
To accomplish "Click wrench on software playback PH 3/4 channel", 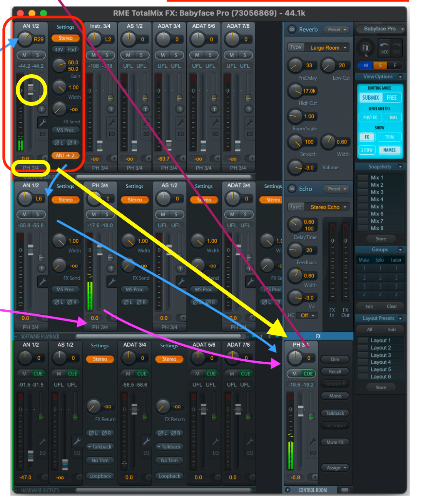I will [x=112, y=282].
